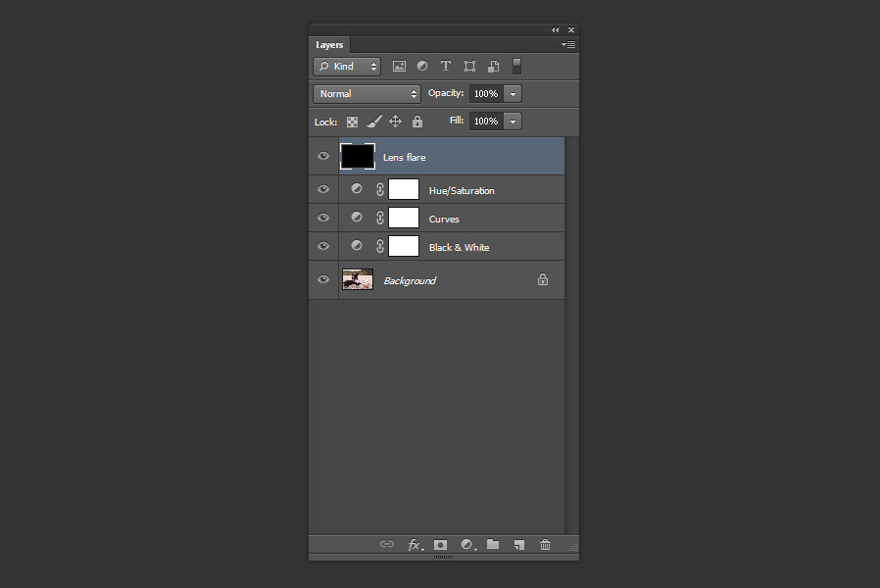This screenshot has height=588, width=880.
Task: Filter layers by smart objects
Action: pyautogui.click(x=493, y=66)
